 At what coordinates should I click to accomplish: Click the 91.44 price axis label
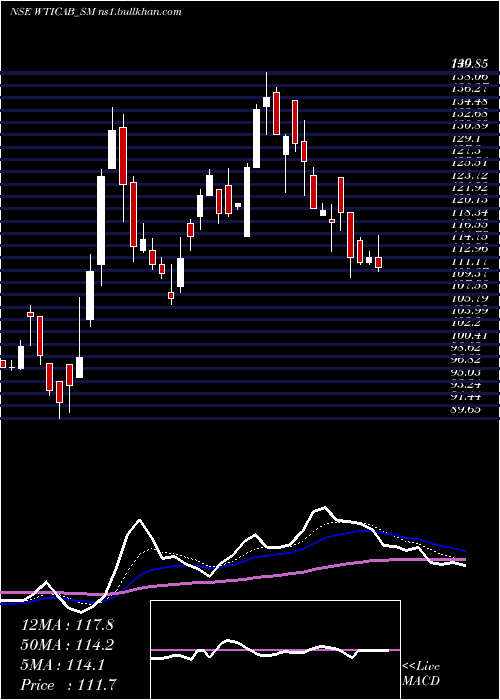pyautogui.click(x=466, y=397)
